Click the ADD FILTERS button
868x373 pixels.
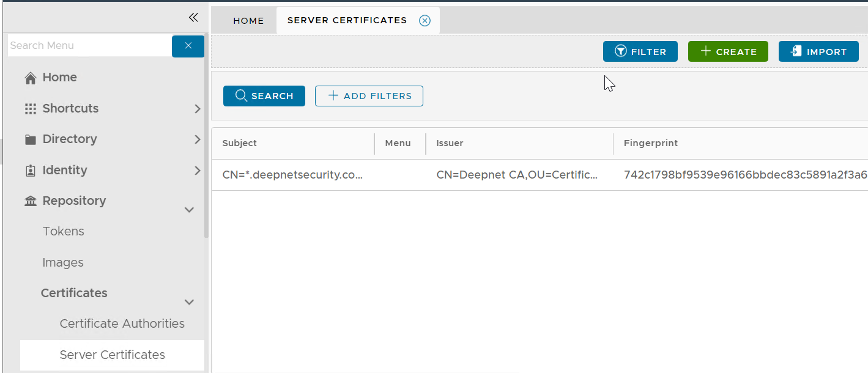pyautogui.click(x=369, y=96)
